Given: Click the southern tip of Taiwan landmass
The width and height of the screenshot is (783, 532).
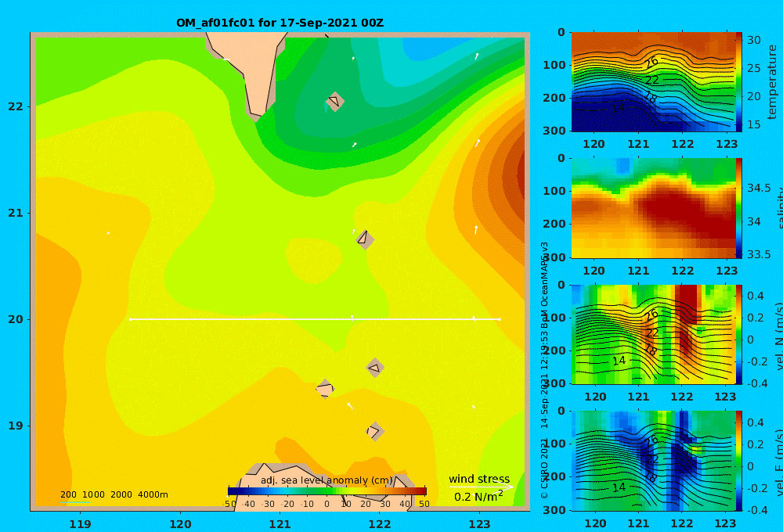Looking at the screenshot, I should click(x=256, y=113).
